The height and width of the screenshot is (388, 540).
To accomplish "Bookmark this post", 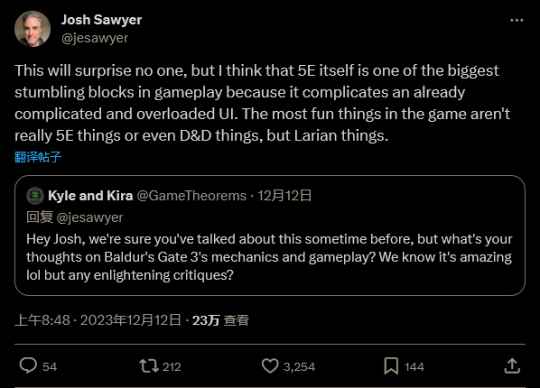I will [391, 366].
